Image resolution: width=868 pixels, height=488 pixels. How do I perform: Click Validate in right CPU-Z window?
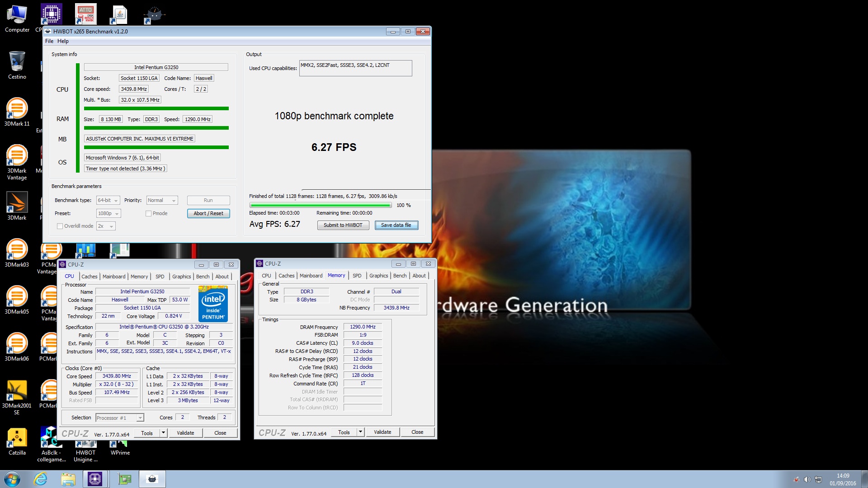[382, 432]
